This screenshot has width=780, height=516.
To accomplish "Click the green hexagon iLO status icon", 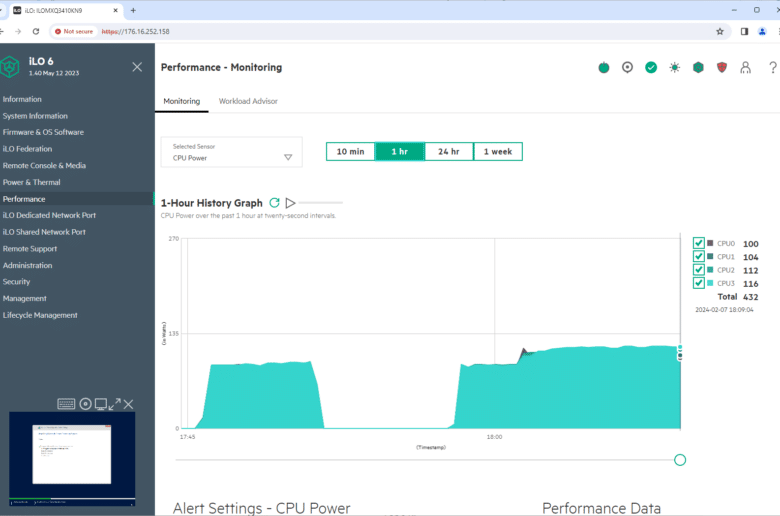I will pos(698,67).
